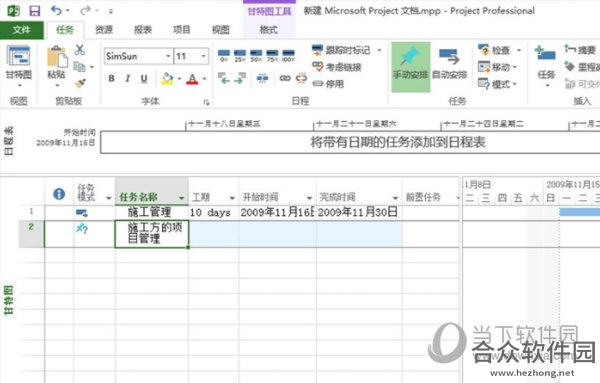Open the Gantt chart view button
Screen dimensions: 600x383
click(18, 66)
